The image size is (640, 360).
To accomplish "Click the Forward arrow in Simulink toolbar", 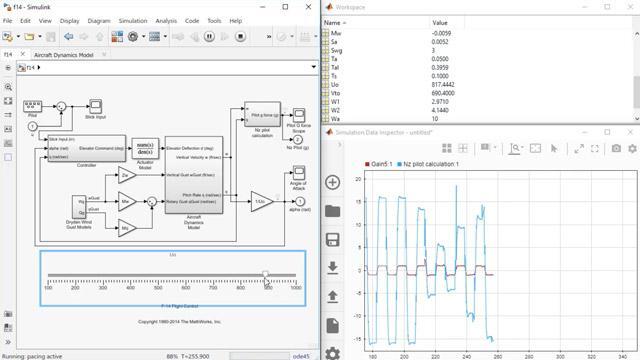I will pos(84,37).
